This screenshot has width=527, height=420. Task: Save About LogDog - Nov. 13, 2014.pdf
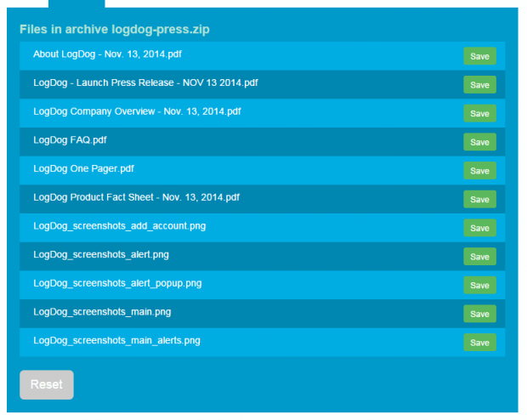tap(479, 56)
